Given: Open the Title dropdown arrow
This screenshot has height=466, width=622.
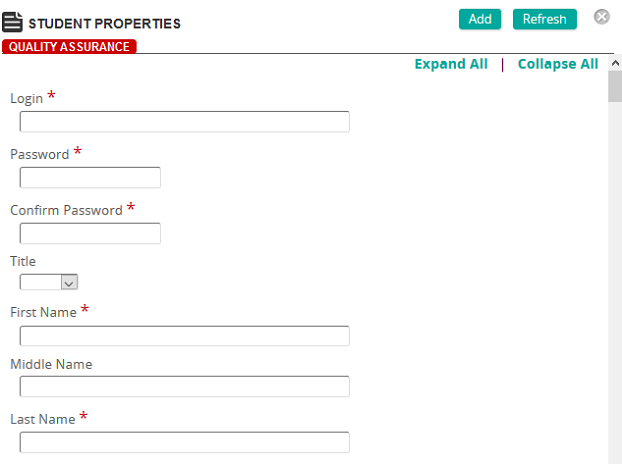Looking at the screenshot, I should point(69,282).
